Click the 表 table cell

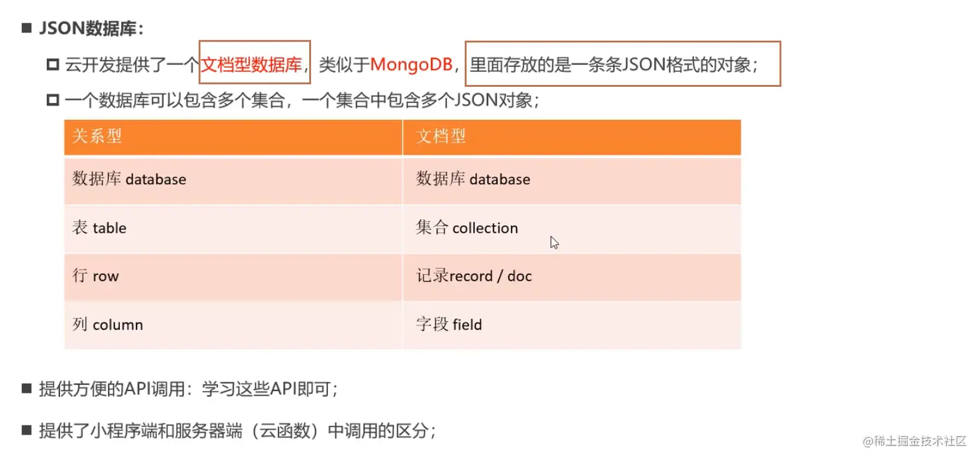[x=233, y=228]
